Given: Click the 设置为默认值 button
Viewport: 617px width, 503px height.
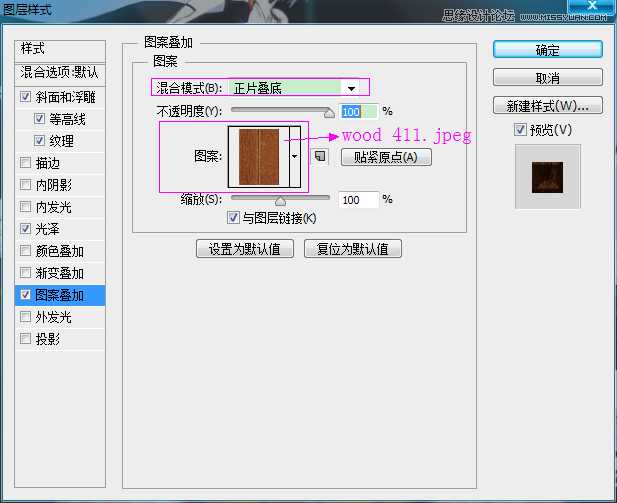Looking at the screenshot, I should [x=245, y=249].
